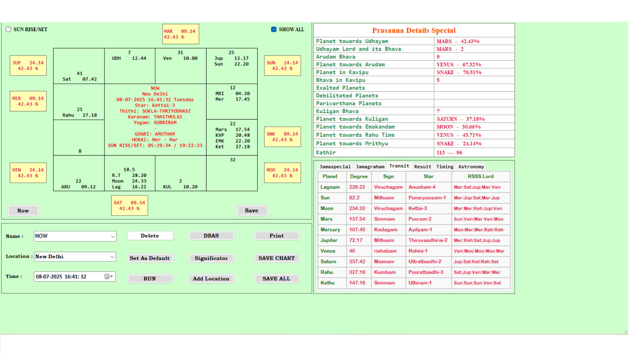Click the Delete button
The width and height of the screenshot is (644, 355).
[x=150, y=236]
